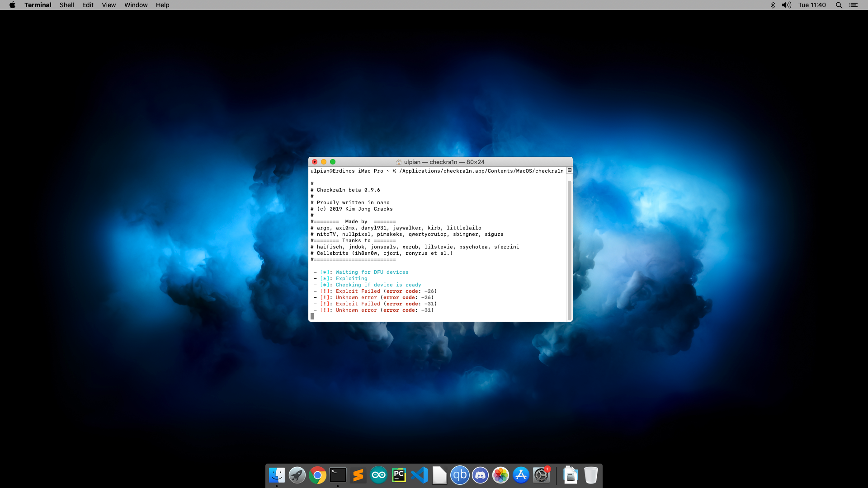Open the View menu
Viewport: 868px width, 488px height.
pyautogui.click(x=108, y=5)
